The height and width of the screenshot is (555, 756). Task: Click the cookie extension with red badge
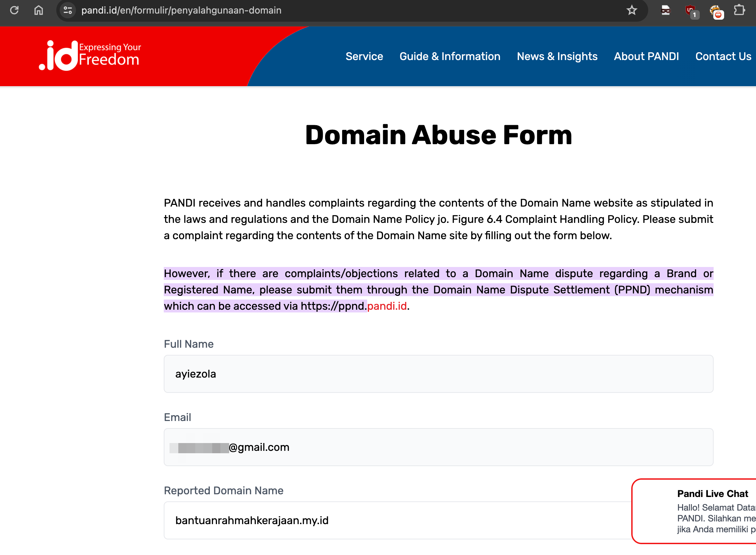(x=716, y=12)
